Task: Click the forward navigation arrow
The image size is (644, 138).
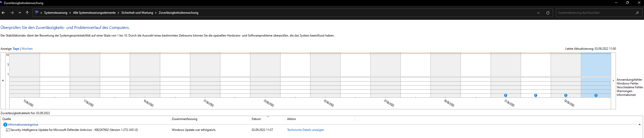Action: 12,13
